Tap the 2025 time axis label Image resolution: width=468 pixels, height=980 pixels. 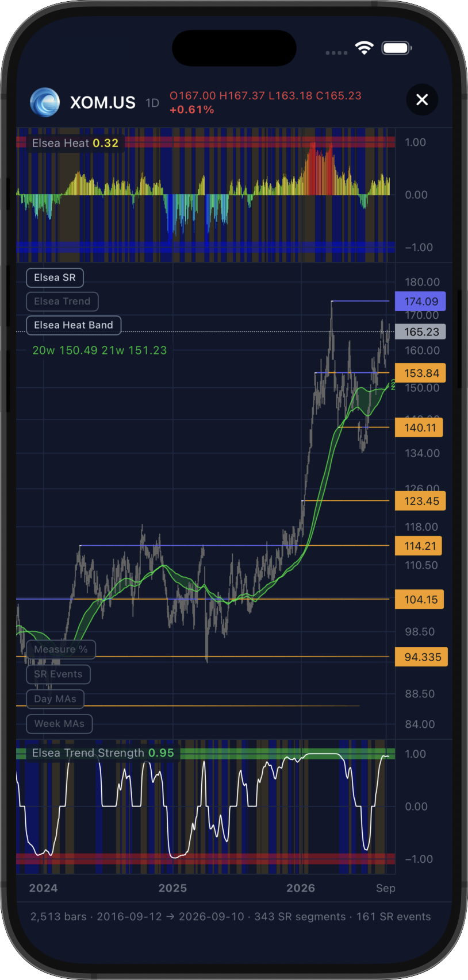click(x=172, y=888)
